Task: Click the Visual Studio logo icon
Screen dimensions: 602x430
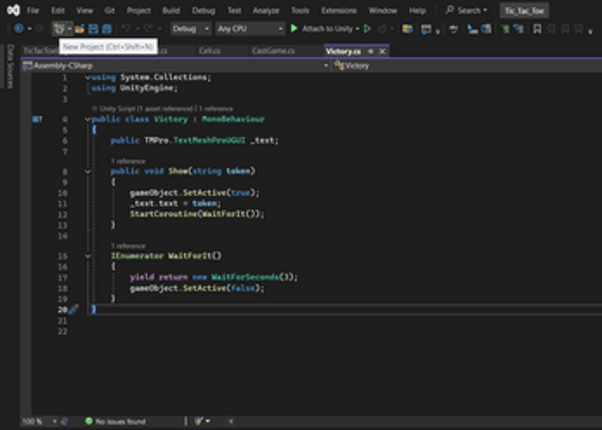Action: [x=13, y=10]
